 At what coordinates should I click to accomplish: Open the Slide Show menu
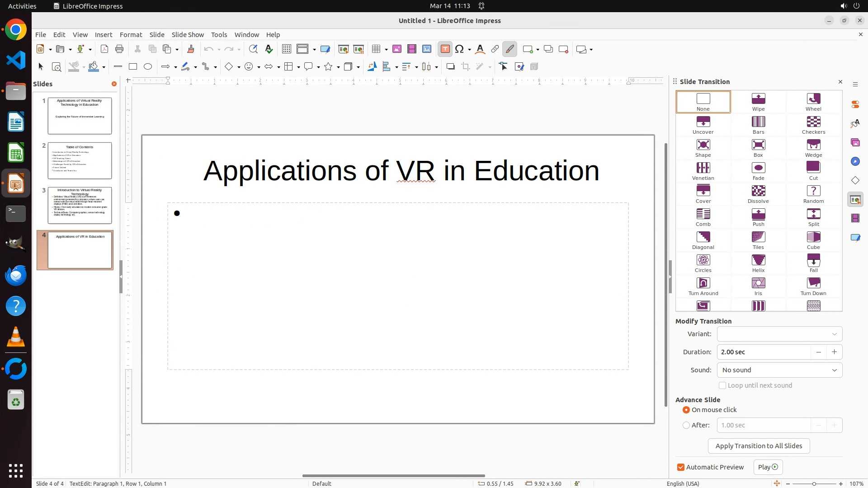tap(188, 35)
